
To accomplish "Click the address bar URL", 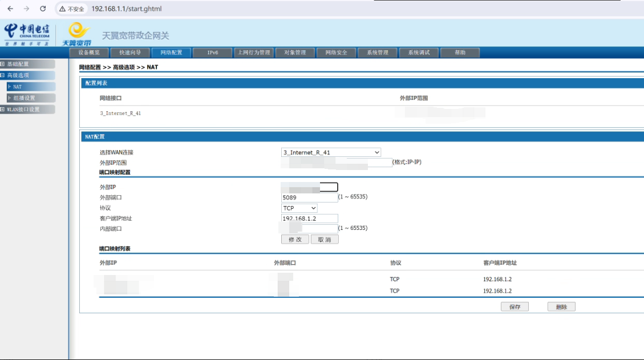I will pos(127,9).
